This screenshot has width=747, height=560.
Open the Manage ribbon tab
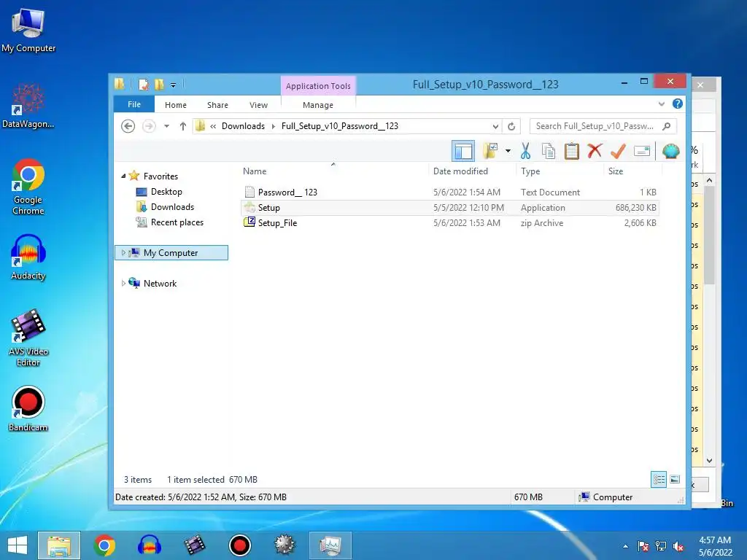pos(318,105)
